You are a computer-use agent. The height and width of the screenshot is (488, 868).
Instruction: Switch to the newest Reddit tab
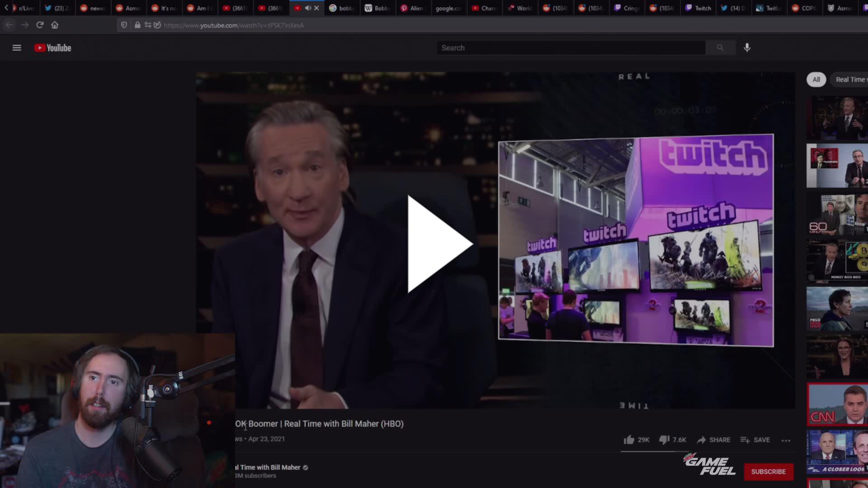click(93, 8)
